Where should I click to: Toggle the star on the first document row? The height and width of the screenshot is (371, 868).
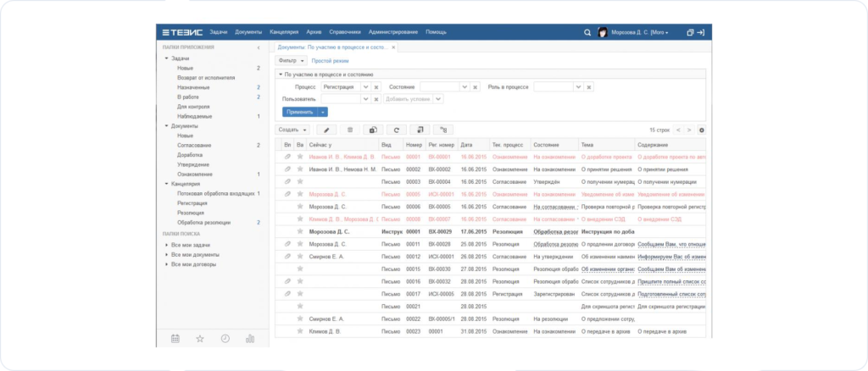(300, 157)
